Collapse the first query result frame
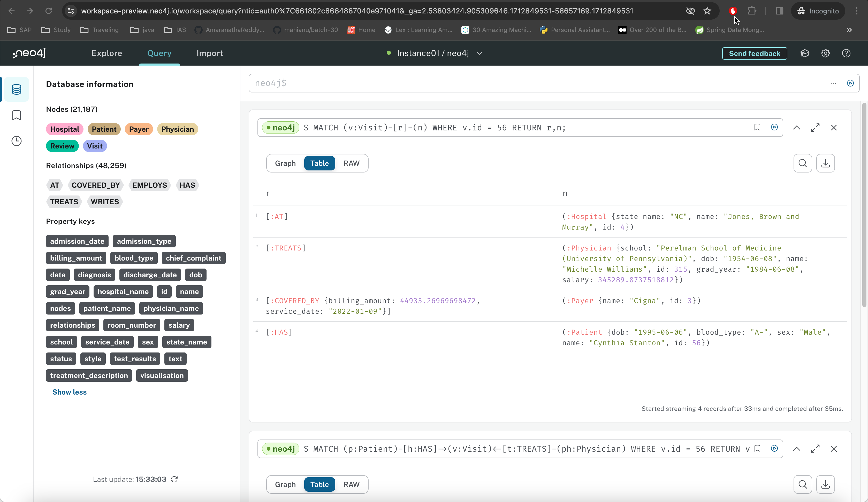The width and height of the screenshot is (868, 502). coord(797,128)
